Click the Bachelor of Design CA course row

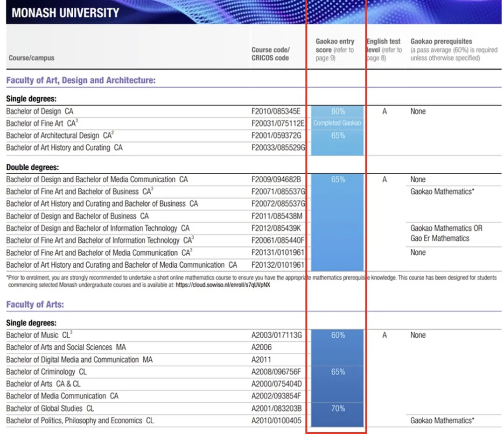(x=40, y=111)
